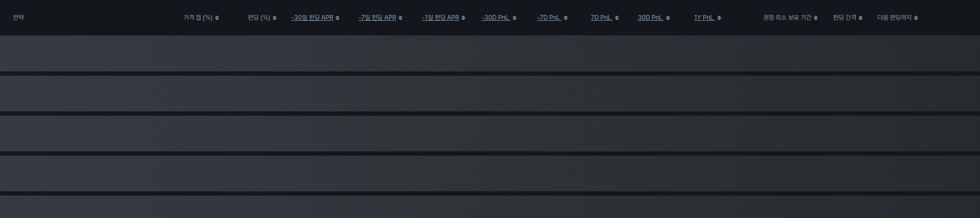Sort by 다음 펀딩까지 arrow icon

(x=916, y=18)
